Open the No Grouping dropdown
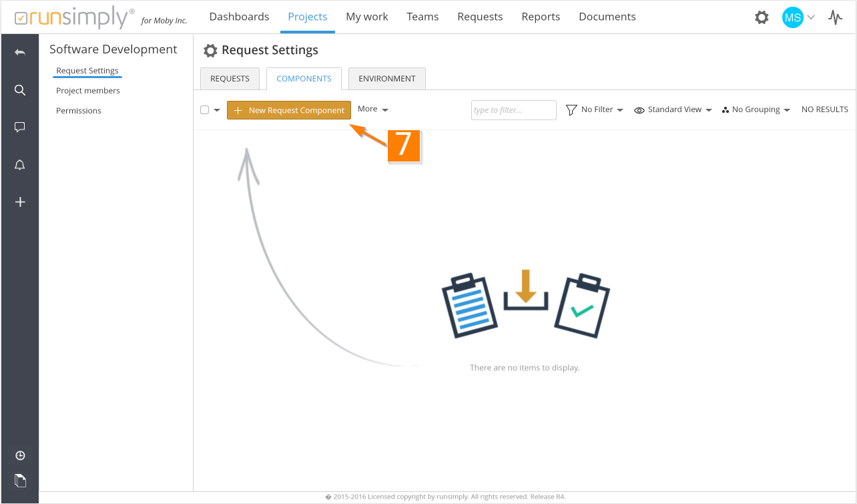The image size is (857, 504). [x=756, y=109]
